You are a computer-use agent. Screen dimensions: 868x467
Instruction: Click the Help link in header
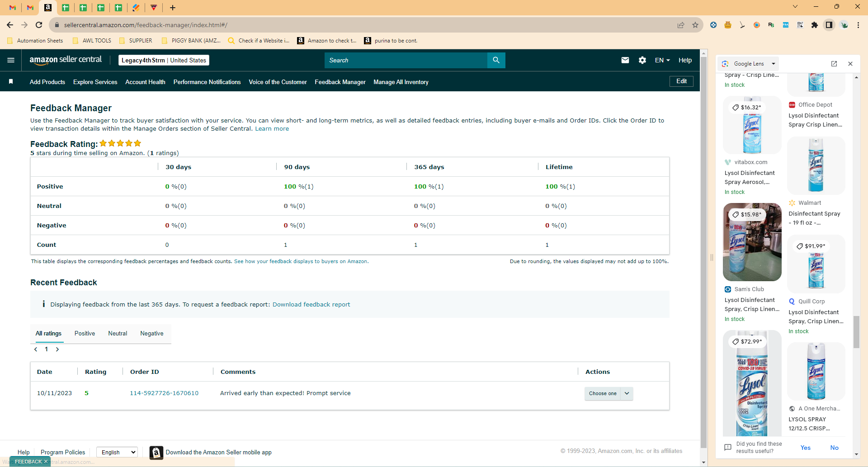pyautogui.click(x=685, y=60)
